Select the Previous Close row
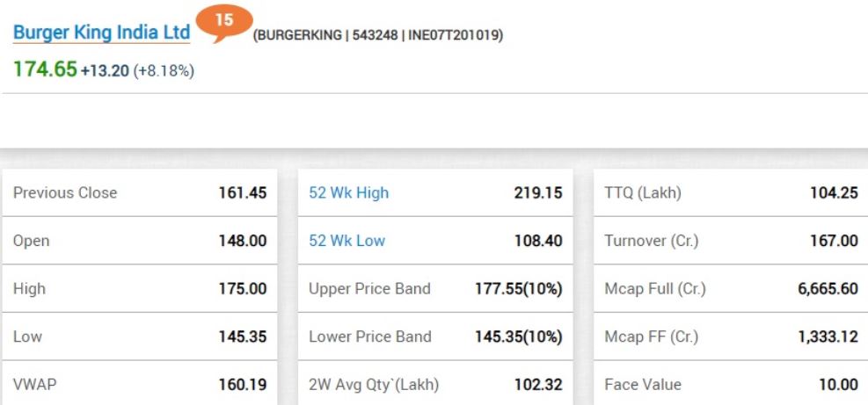The height and width of the screenshot is (405, 868). click(x=139, y=192)
